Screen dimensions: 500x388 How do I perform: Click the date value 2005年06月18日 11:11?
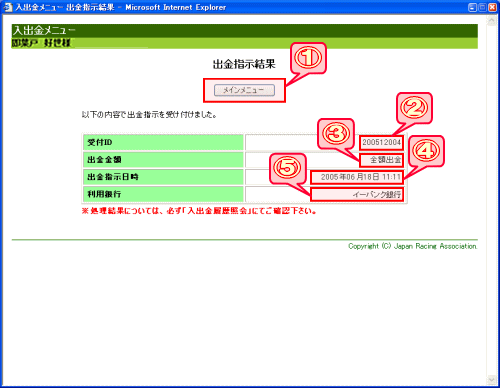coord(361,177)
